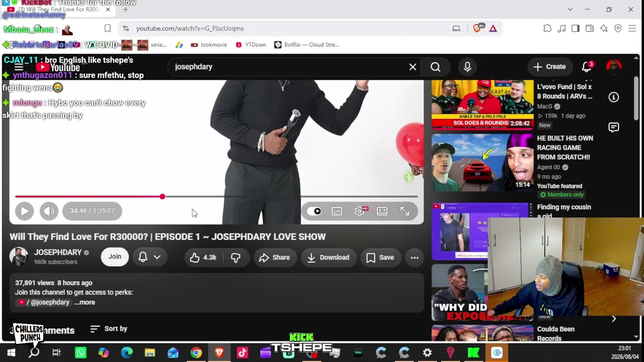Like the video with the thumbs-up button
Screen dimensions: 644x362
203,257
